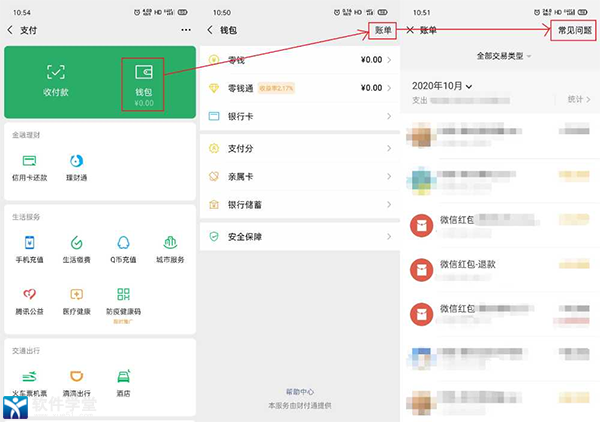The height and width of the screenshot is (422, 600).
Task: Open 帮助中心 help center link
Action: point(300,392)
